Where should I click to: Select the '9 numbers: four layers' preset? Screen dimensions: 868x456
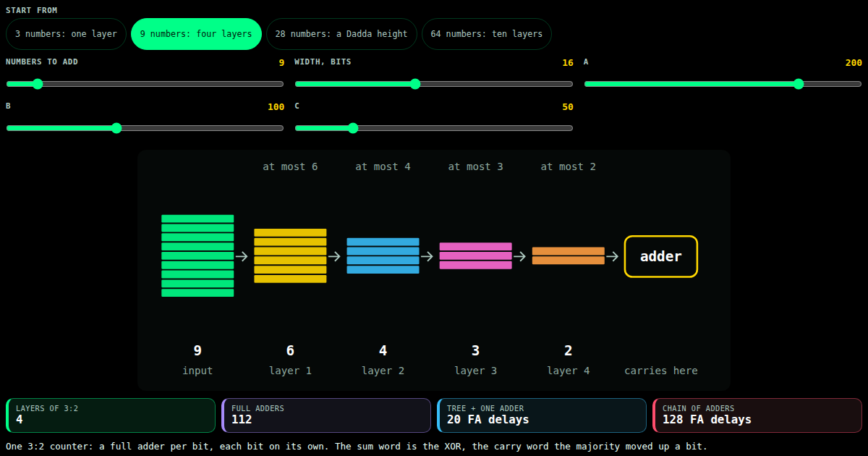[196, 34]
